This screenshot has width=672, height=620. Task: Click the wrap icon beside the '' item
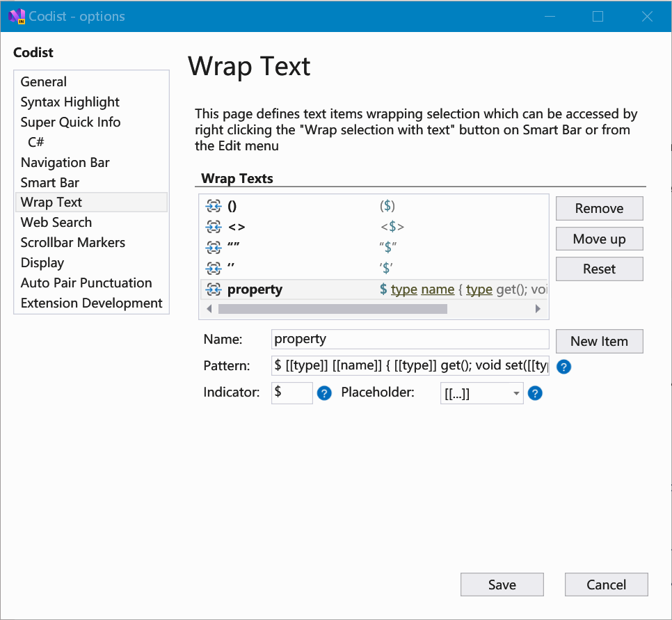tap(213, 269)
